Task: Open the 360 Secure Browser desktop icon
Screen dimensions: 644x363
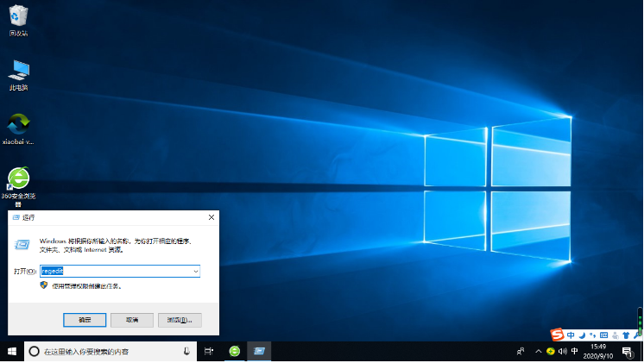Action: pyautogui.click(x=18, y=179)
